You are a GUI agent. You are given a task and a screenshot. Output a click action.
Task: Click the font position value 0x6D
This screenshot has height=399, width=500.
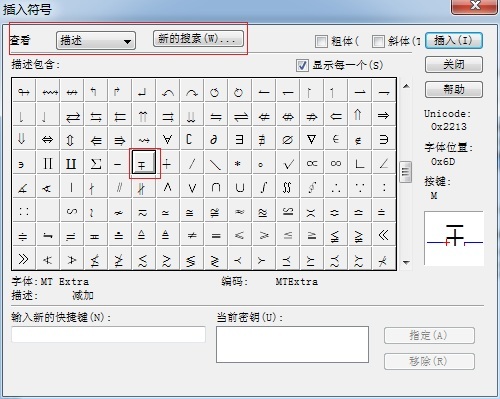pos(443,162)
